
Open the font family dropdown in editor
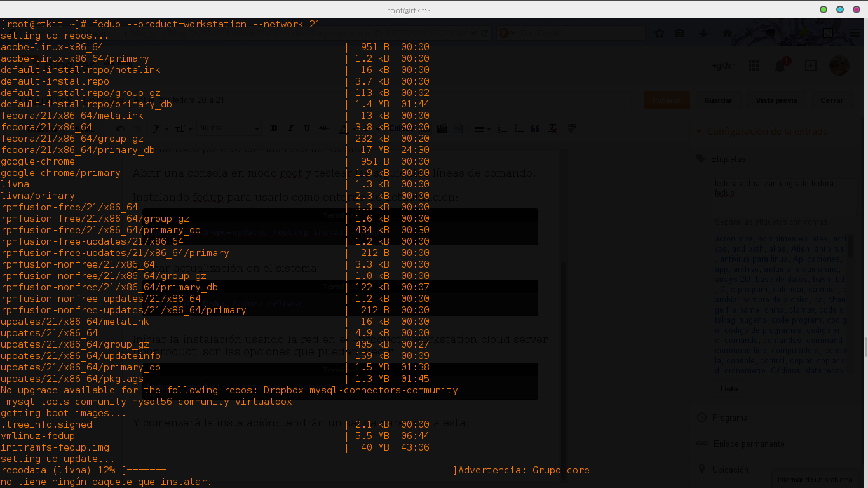pyautogui.click(x=160, y=128)
